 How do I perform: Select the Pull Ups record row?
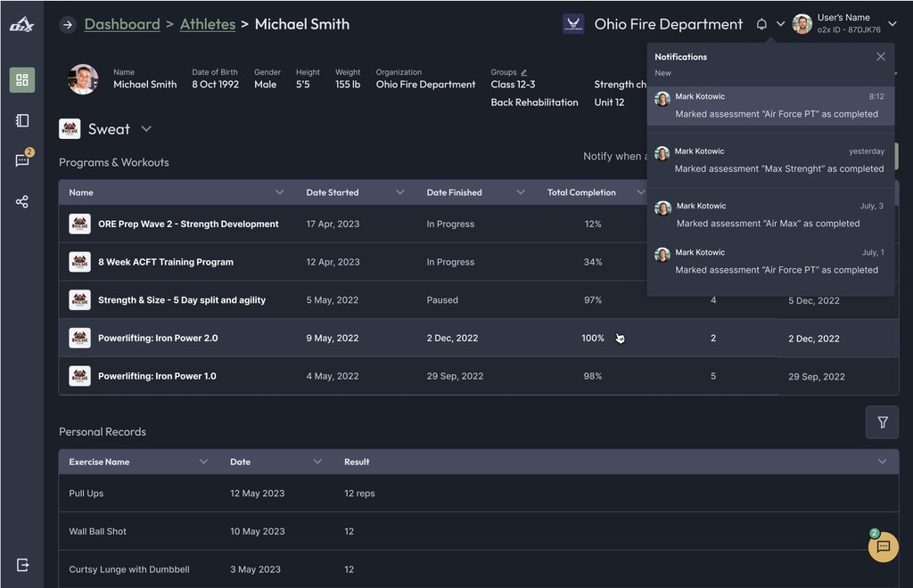click(x=478, y=494)
